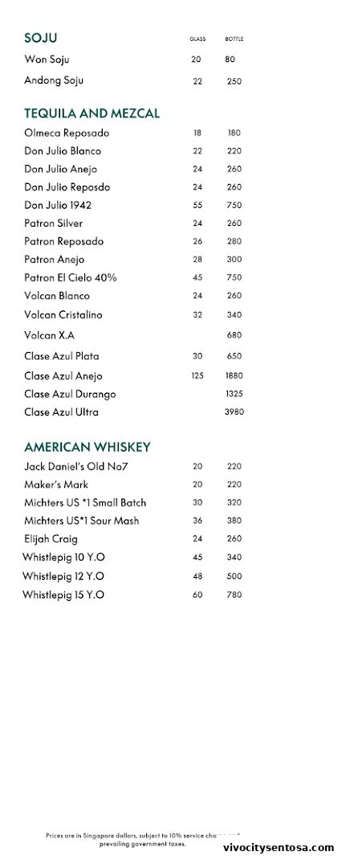Click the TEQUILA AND MEZCAL heading
Image resolution: width=350 pixels, height=868 pixels.
pos(92,113)
